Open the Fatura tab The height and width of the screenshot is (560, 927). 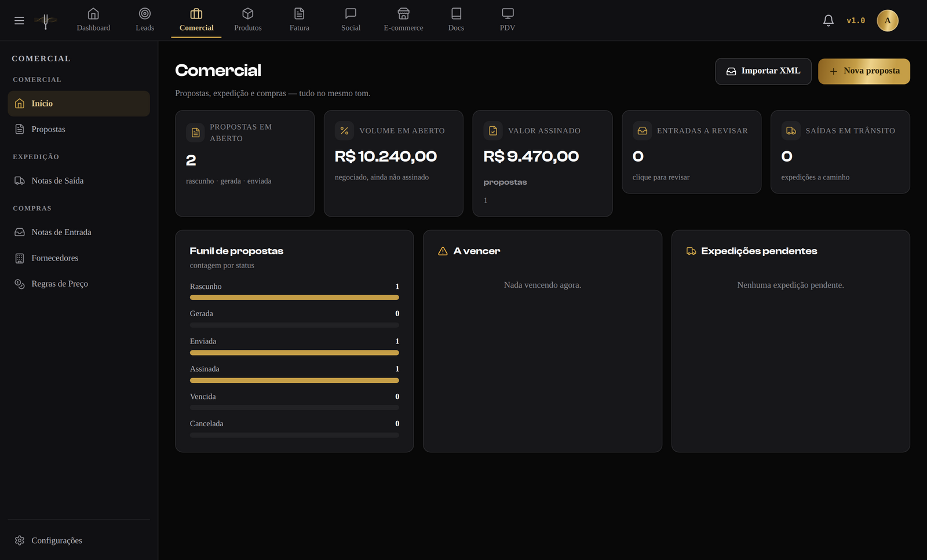click(x=300, y=20)
